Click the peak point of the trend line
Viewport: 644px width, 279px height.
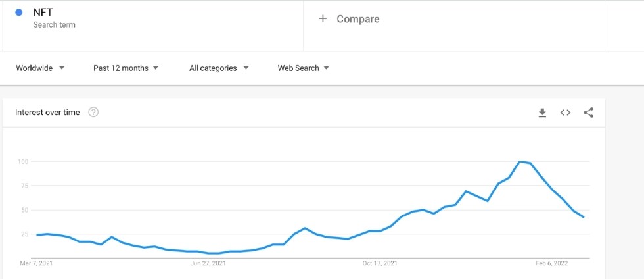[x=520, y=161]
